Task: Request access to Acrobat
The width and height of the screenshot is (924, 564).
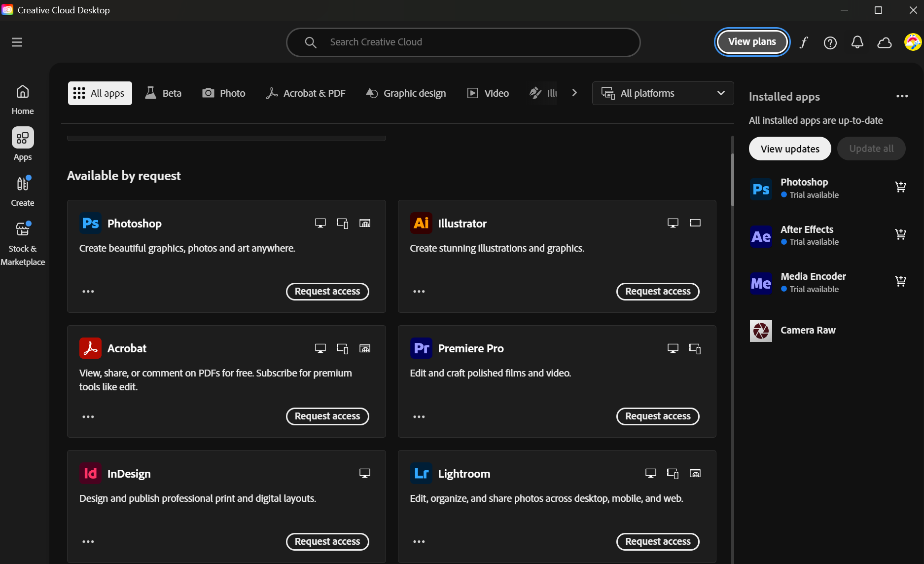Action: (x=327, y=416)
